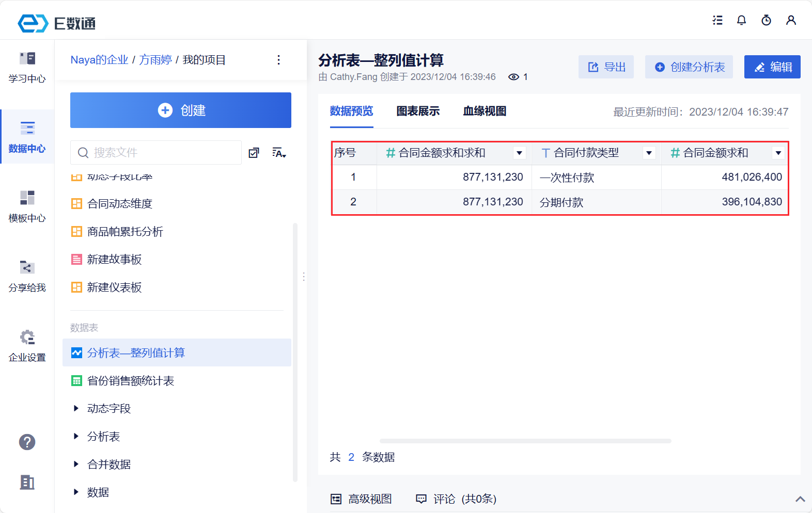Expand the 合并数据 folder

76,464
